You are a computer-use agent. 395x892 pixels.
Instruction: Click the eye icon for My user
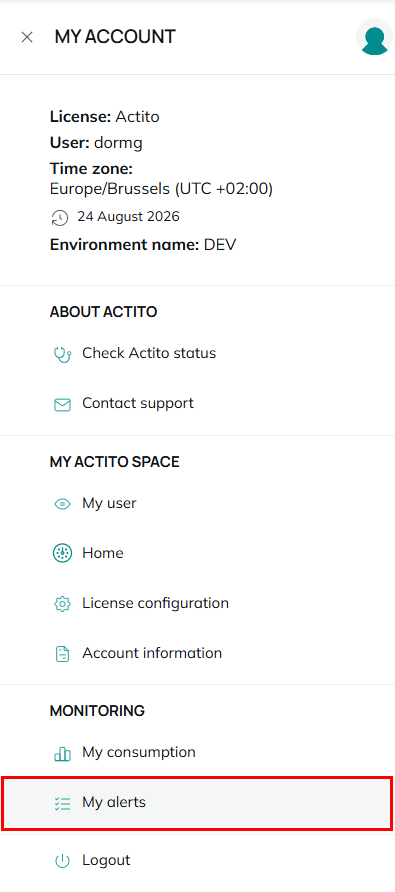pyautogui.click(x=62, y=504)
